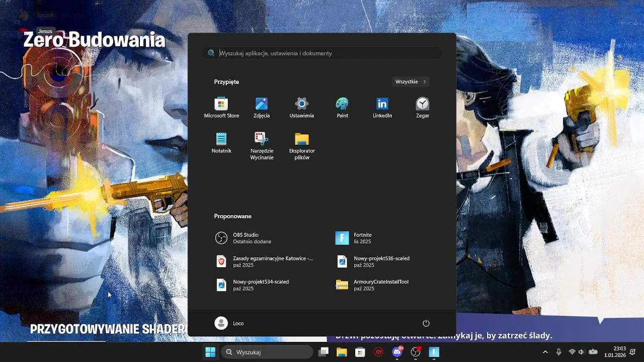Screen dimensions: 644x362
Task: Open Ustawienia from the Start menu
Action: (x=302, y=108)
